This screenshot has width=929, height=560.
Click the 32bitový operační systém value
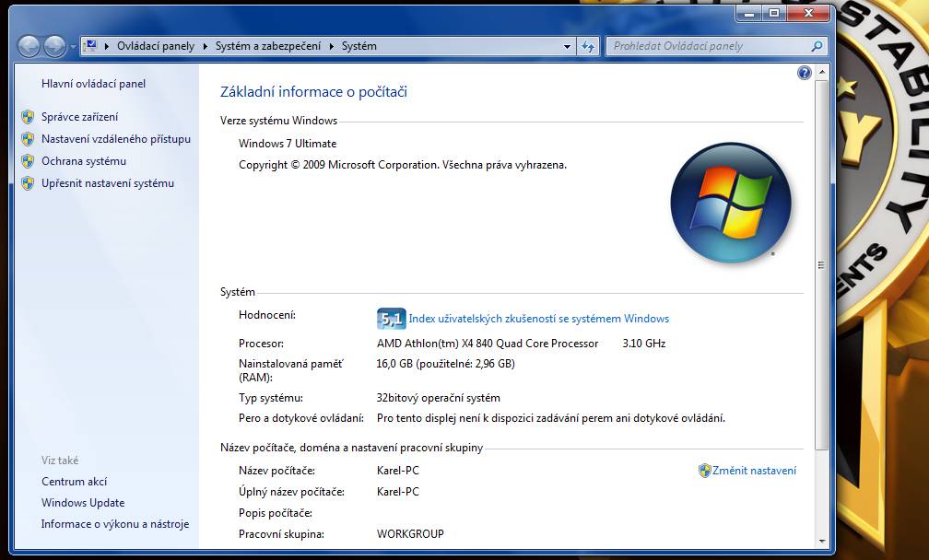(x=439, y=398)
